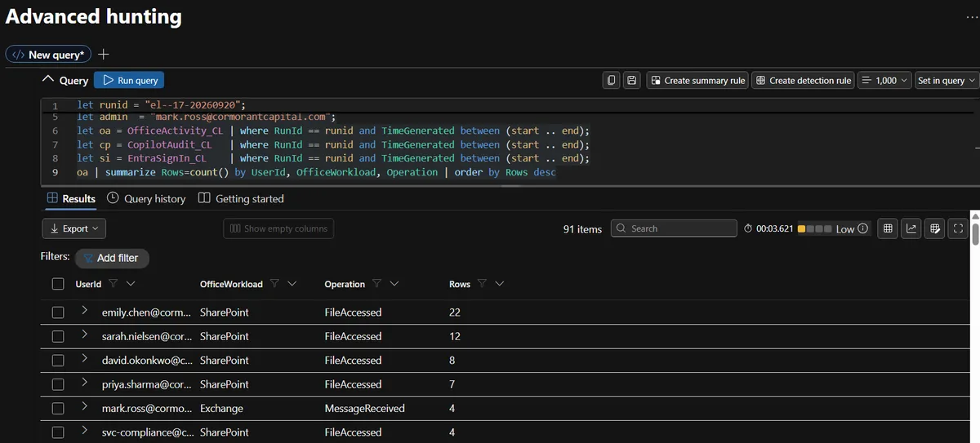Show results as chart icon
The width and height of the screenshot is (980, 443).
tap(911, 228)
